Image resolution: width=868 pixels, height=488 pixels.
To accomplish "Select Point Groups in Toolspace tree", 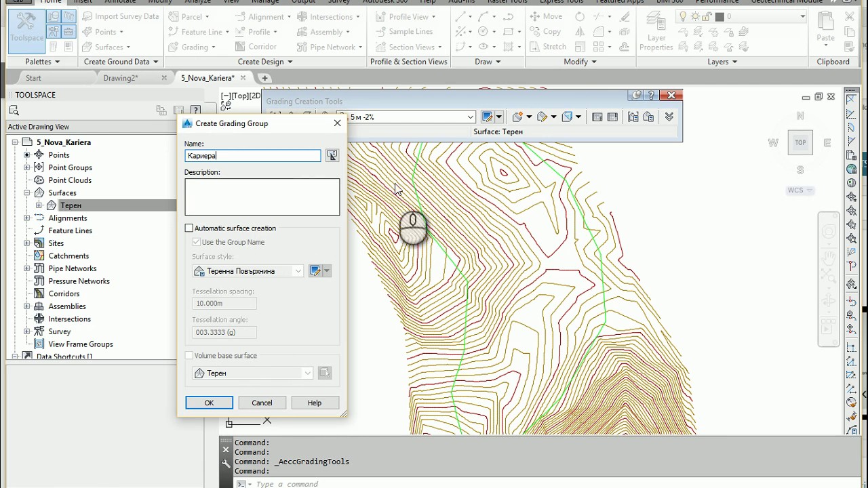I will tap(71, 167).
